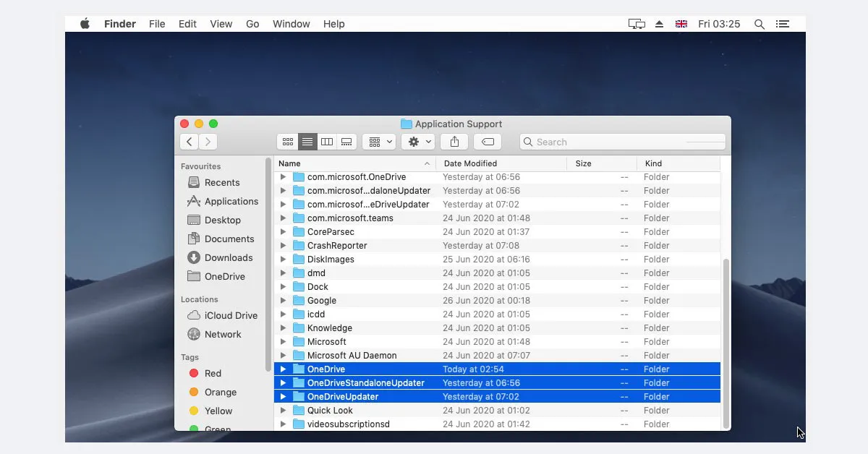Select the Orange tag

[x=213, y=392]
